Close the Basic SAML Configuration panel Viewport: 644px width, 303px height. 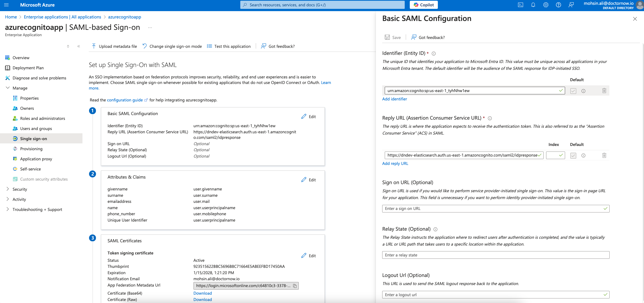click(x=635, y=19)
